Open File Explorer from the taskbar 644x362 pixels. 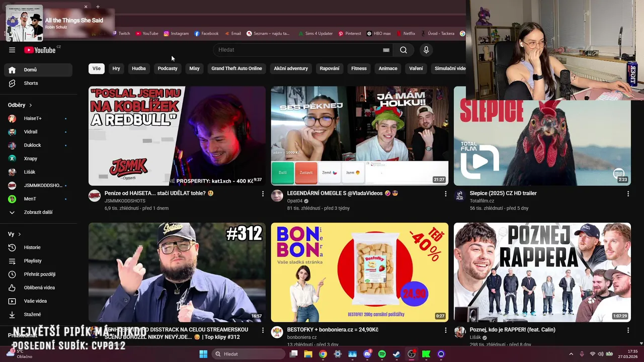coord(308,354)
